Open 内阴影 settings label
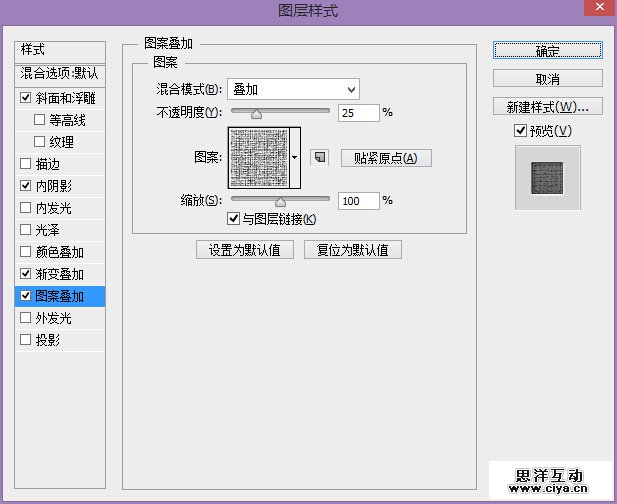617x504 pixels. click(x=54, y=186)
